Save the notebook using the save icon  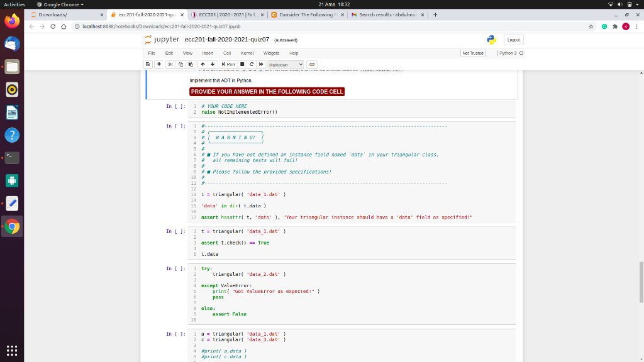point(148,63)
